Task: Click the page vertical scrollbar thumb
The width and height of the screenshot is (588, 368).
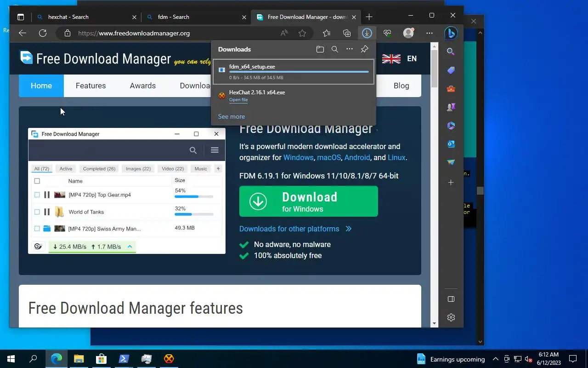Action: (x=435, y=69)
